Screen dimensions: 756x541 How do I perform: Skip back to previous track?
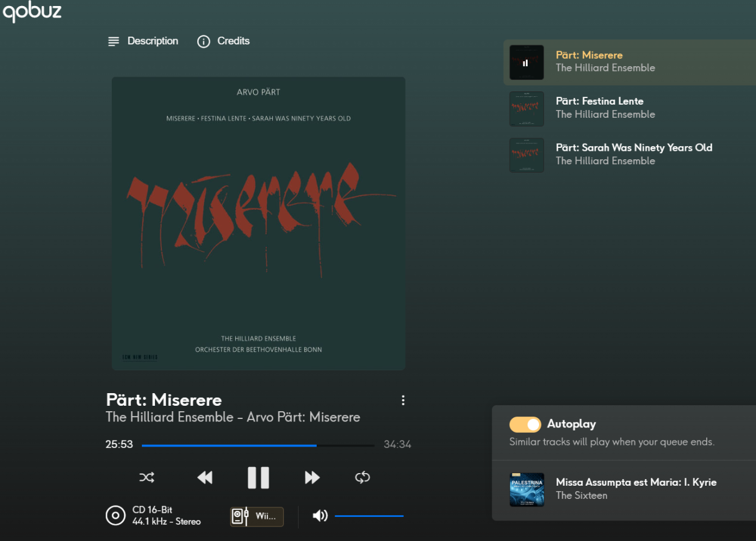(x=205, y=477)
